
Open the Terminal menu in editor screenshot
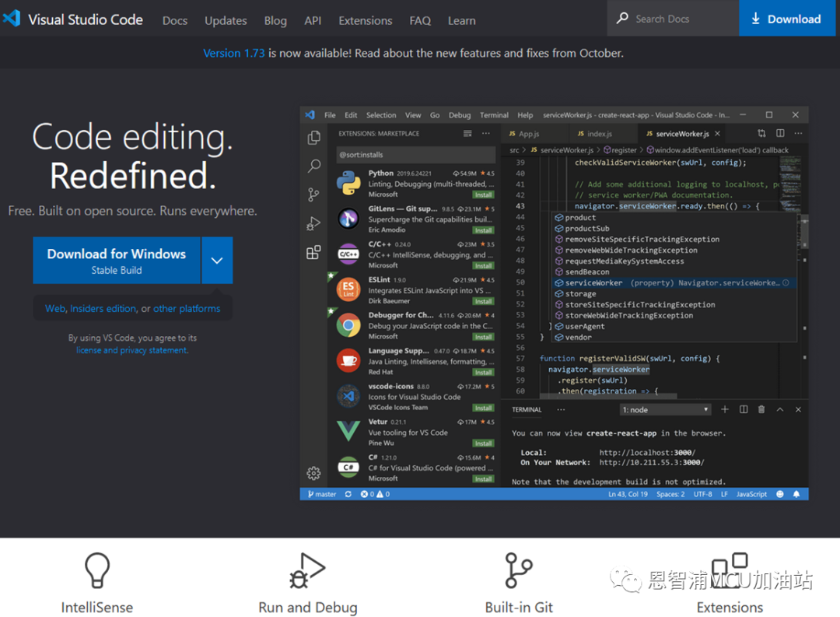494,115
